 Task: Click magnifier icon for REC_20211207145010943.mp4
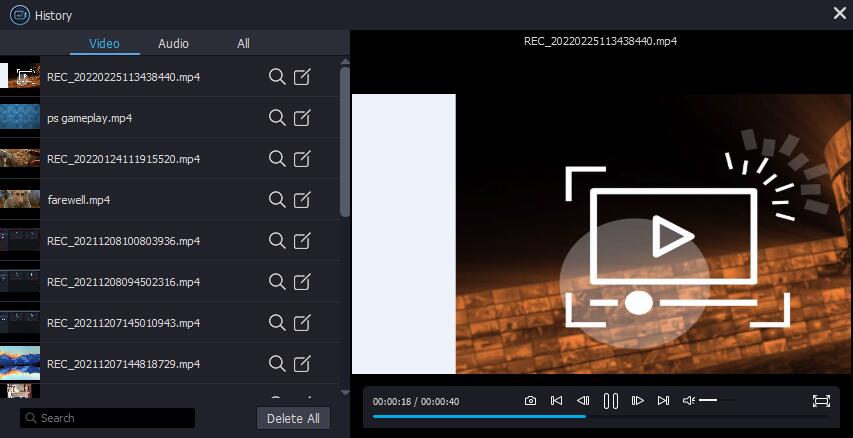pyautogui.click(x=277, y=323)
